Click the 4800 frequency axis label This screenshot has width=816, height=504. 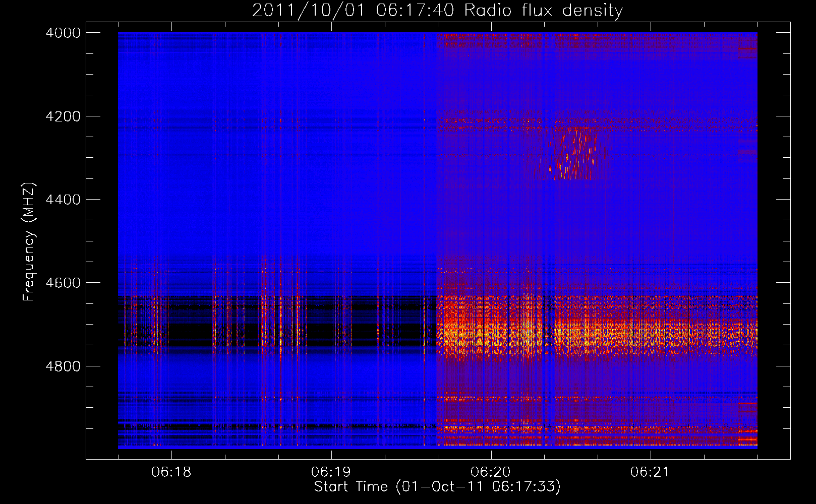point(63,366)
